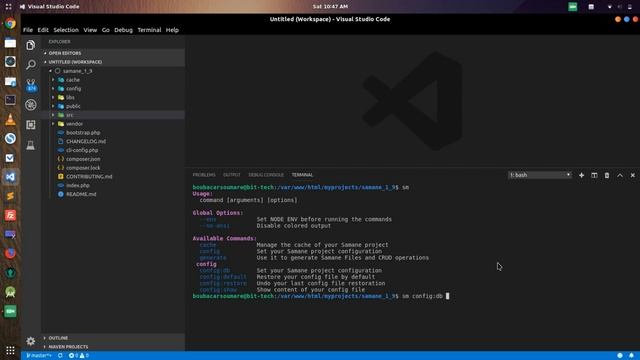Open the Manage gear menu

[31, 341]
